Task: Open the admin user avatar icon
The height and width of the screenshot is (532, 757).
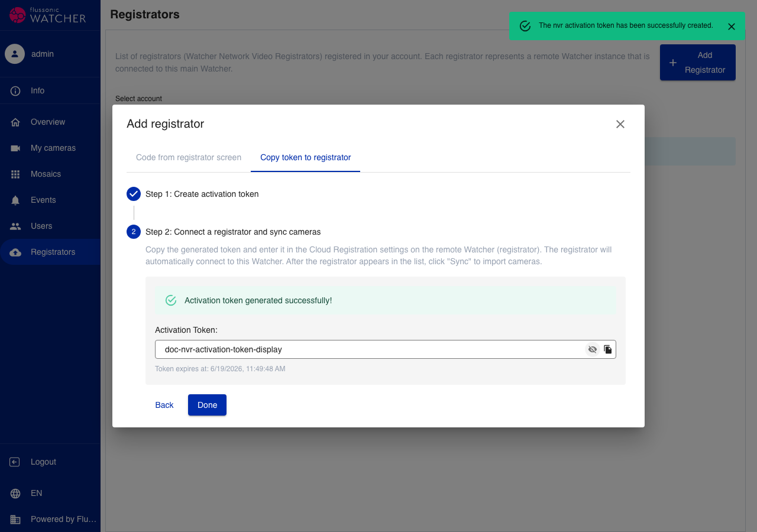Action: (15, 54)
